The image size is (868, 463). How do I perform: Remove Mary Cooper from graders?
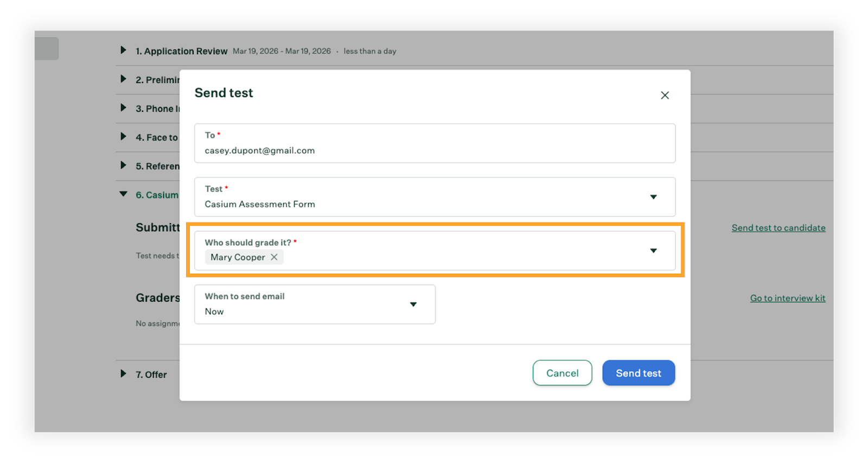(274, 257)
